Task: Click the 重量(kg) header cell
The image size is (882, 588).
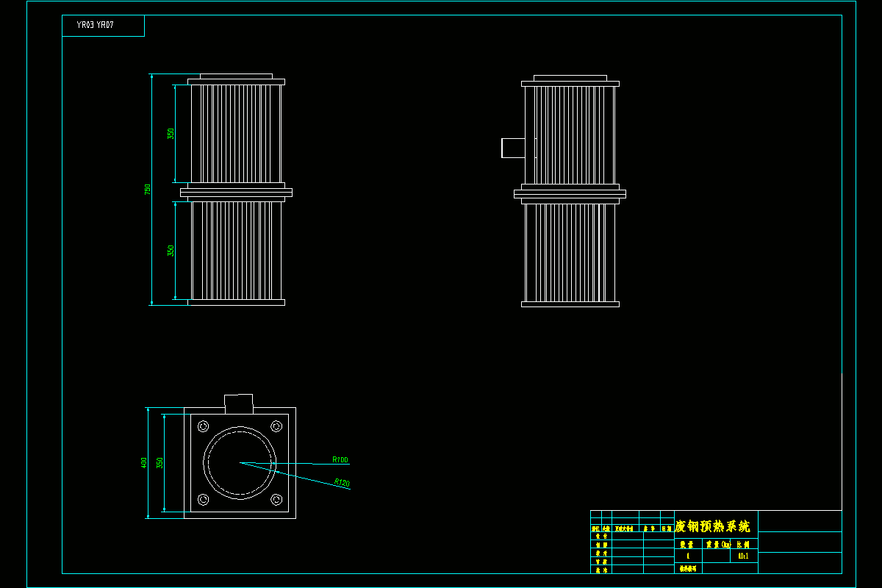Action: 717,545
